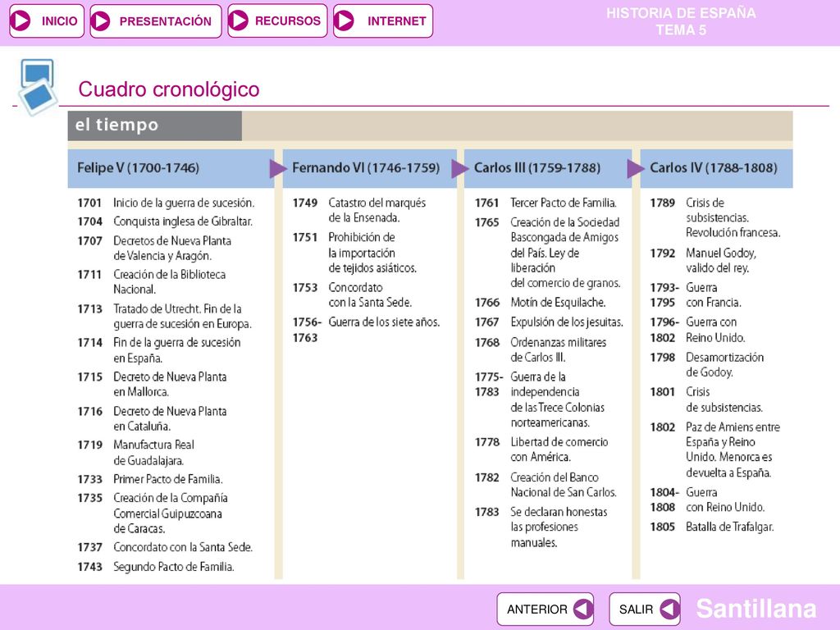Image resolution: width=840 pixels, height=630 pixels.
Task: Click 'Creación de la Compañía Comercial Guipuzcoana' entry
Action: [x=171, y=513]
